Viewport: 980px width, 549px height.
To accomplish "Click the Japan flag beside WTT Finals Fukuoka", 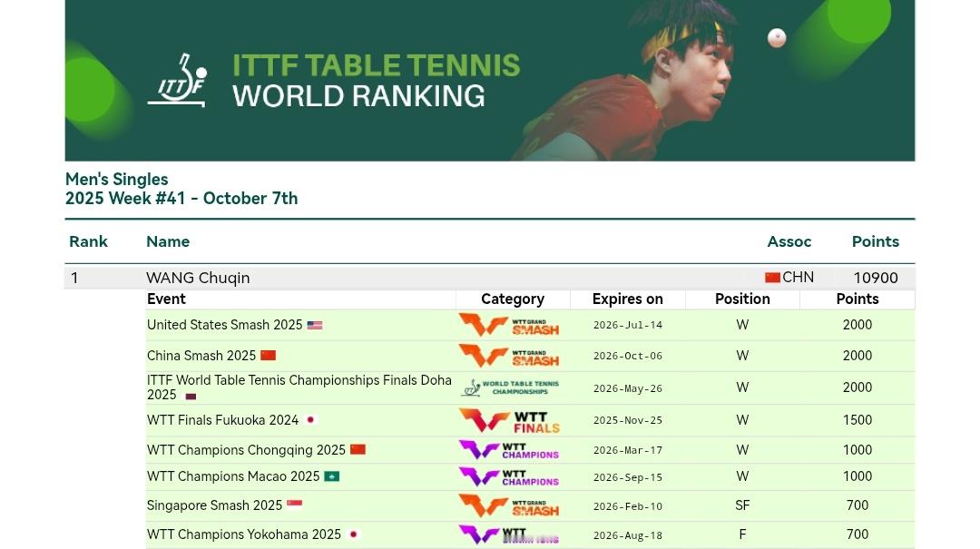I will click(310, 420).
